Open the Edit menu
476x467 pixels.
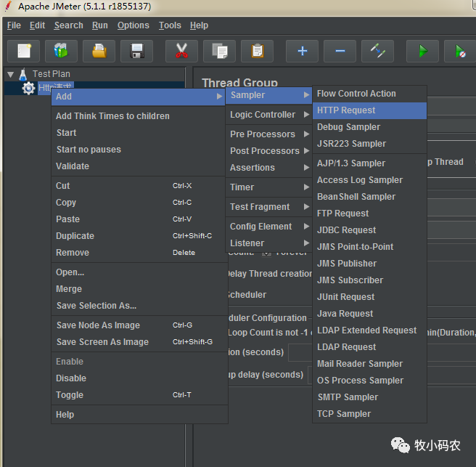click(x=37, y=25)
